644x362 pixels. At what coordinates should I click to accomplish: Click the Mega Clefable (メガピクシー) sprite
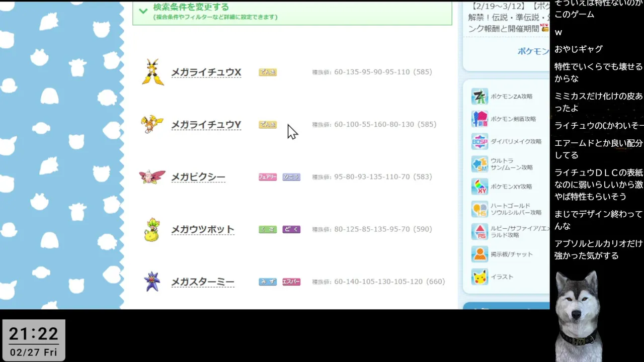click(x=152, y=176)
